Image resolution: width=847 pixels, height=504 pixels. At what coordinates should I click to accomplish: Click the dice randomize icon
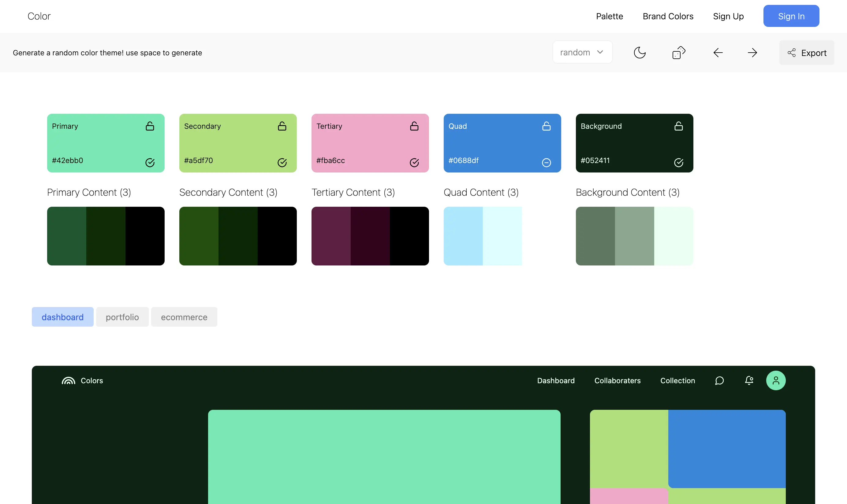point(678,53)
